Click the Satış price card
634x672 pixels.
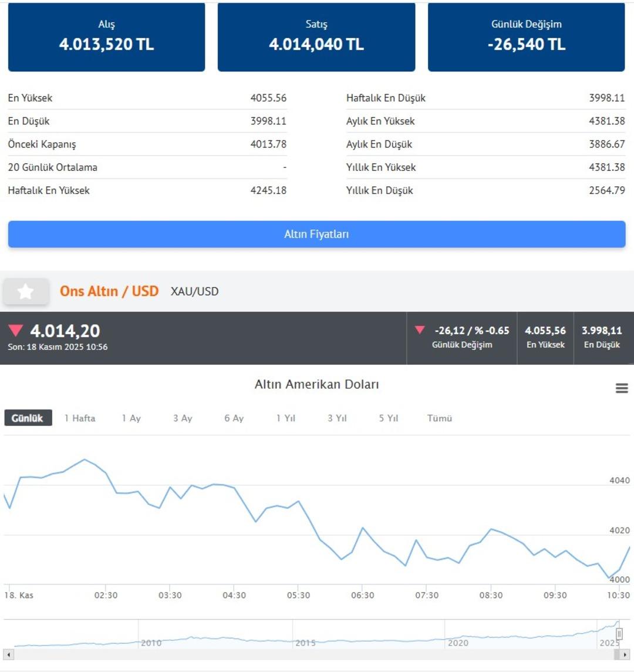point(316,36)
